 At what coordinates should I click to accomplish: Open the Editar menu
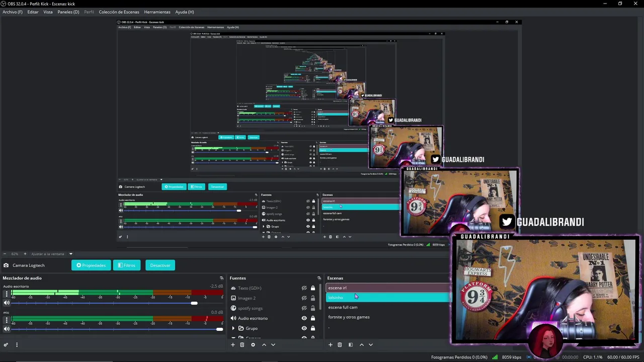point(33,12)
